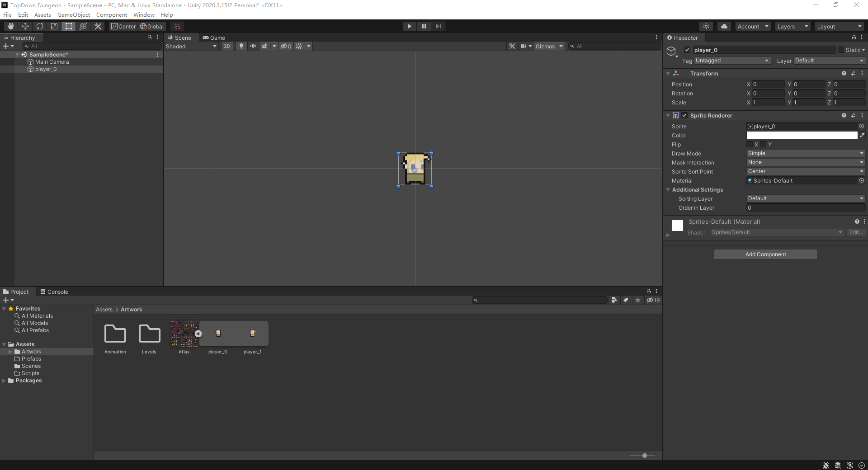868x470 pixels.
Task: Select the Scale tool
Action: click(x=54, y=26)
